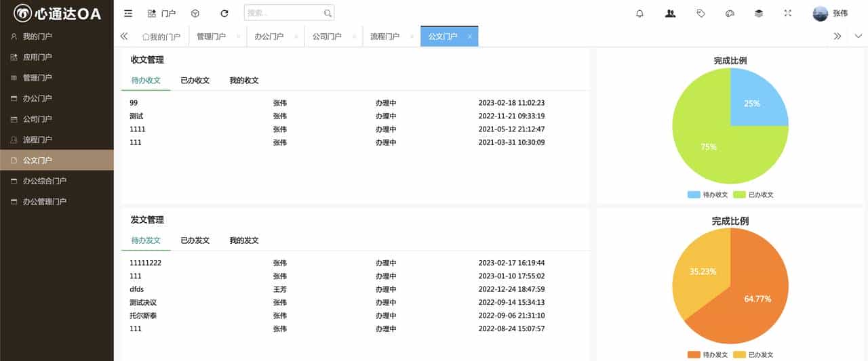
Task: Click the 王芳 name in the dfds row
Action: [x=280, y=289]
